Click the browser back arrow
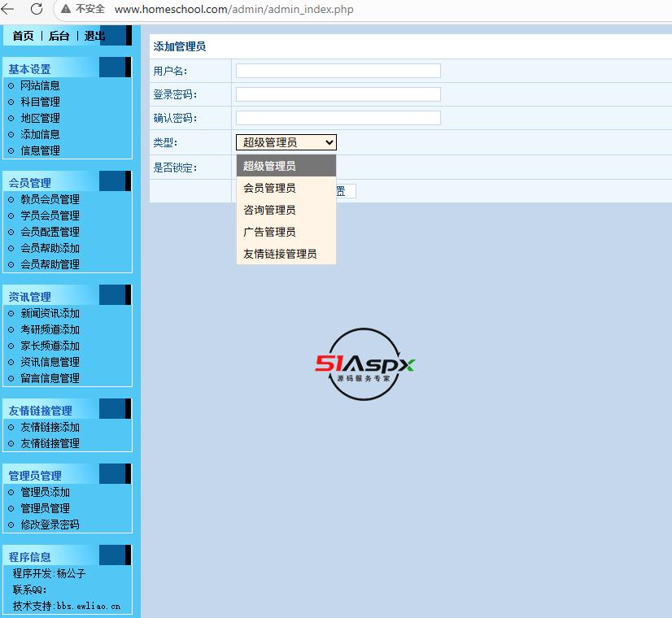The height and width of the screenshot is (618, 672). pos(7,9)
